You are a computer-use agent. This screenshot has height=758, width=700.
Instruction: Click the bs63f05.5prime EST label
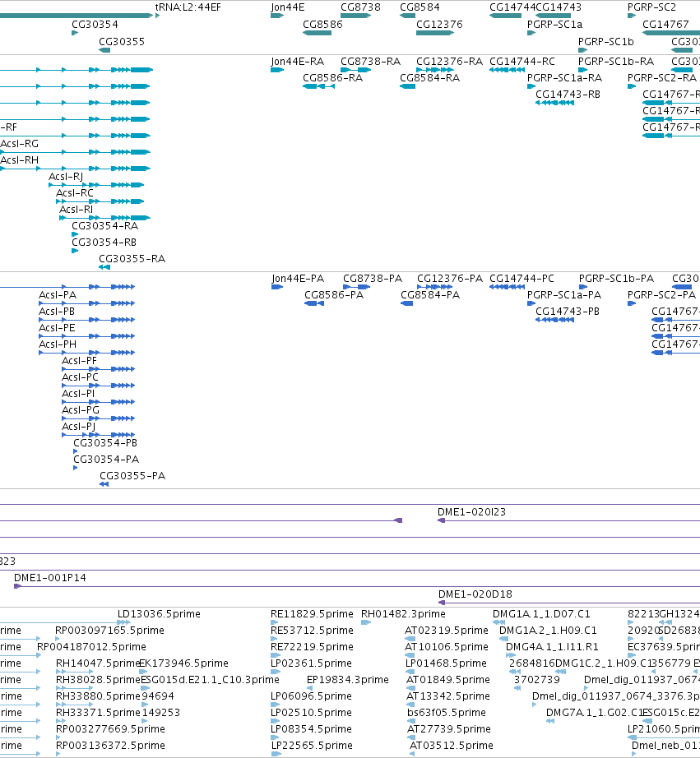447,713
